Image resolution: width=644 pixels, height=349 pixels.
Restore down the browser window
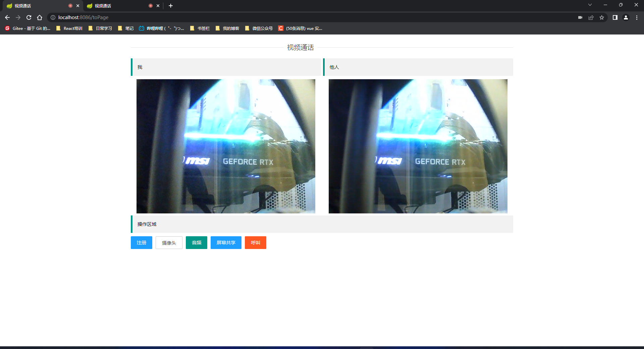click(621, 5)
